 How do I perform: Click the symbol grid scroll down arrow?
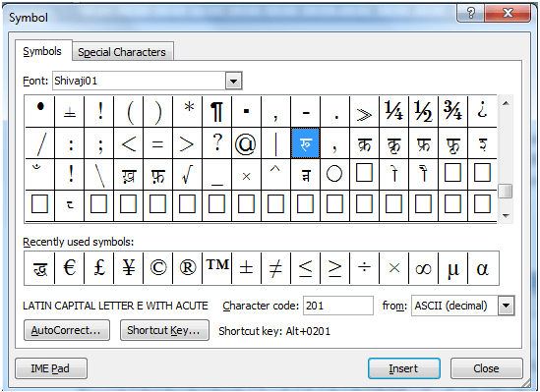point(506,215)
